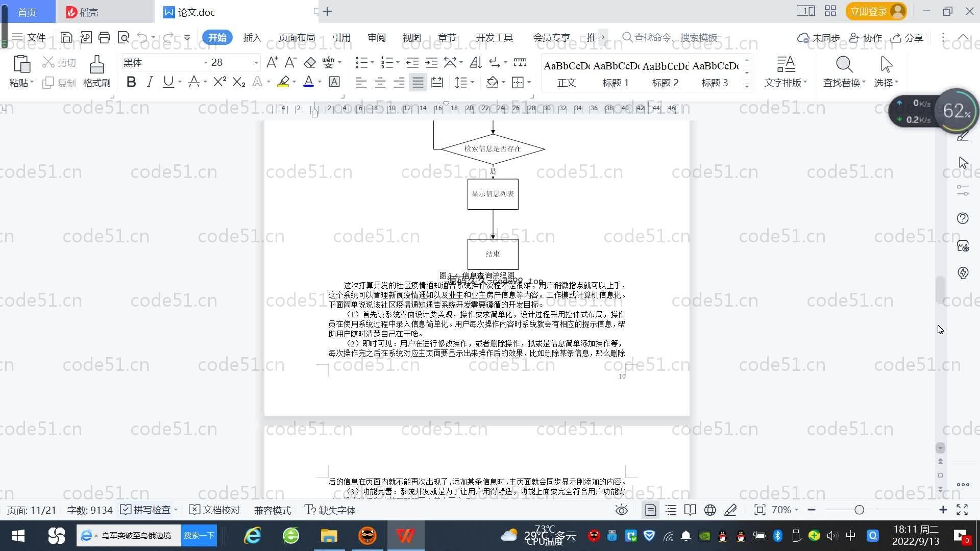Align text left
The image size is (980, 551).
[x=361, y=82]
